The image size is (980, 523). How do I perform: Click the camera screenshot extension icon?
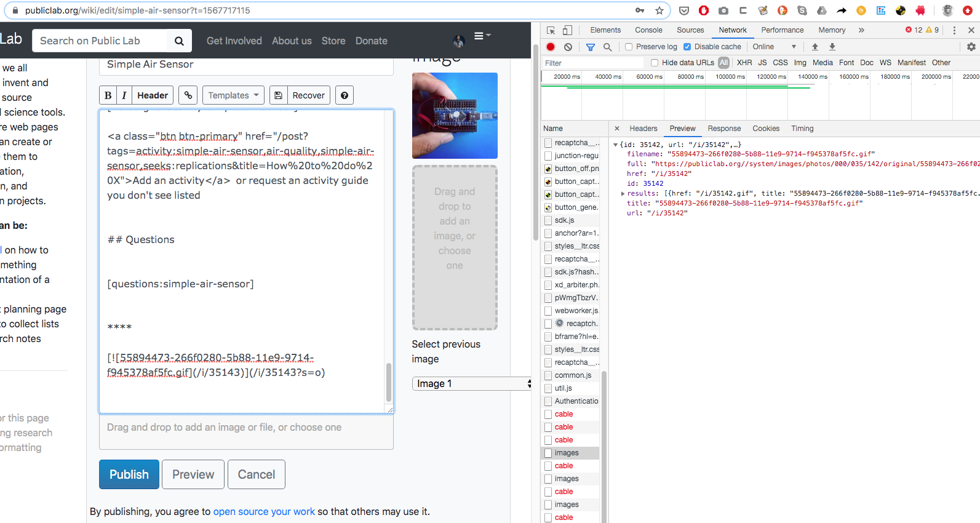(x=723, y=10)
